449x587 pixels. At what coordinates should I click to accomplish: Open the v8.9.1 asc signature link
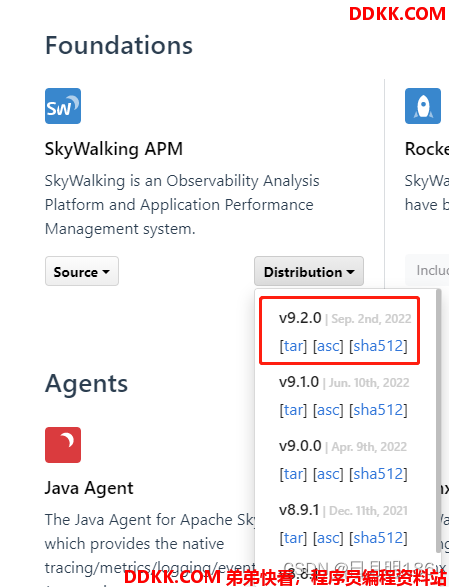tap(328, 538)
